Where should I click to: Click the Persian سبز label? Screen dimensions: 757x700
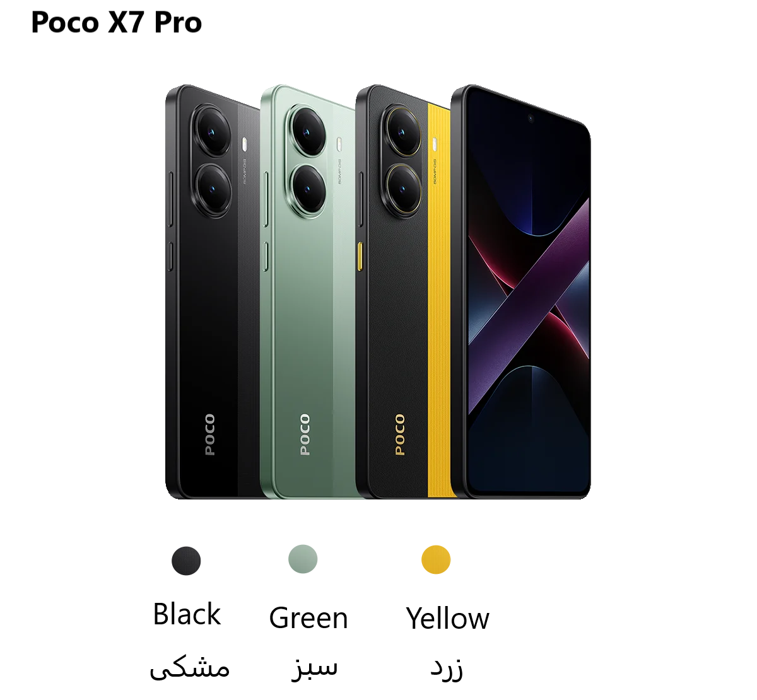coord(314,667)
